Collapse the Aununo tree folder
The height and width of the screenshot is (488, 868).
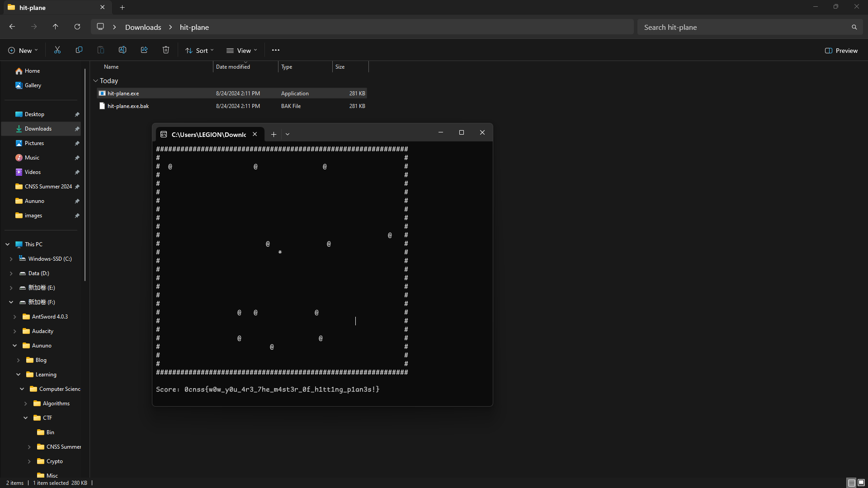pos(15,346)
